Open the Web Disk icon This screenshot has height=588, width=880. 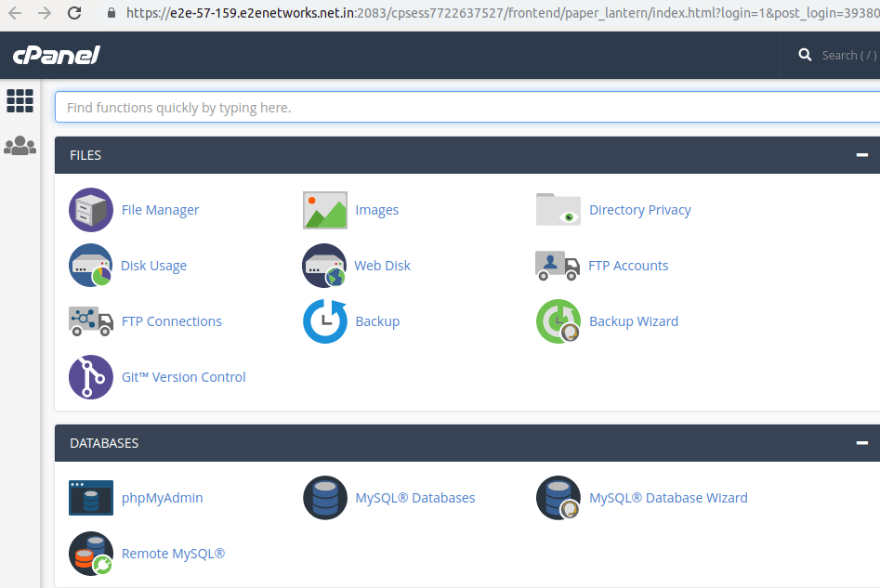(324, 266)
